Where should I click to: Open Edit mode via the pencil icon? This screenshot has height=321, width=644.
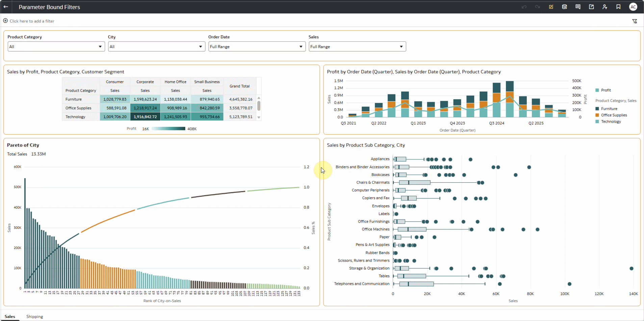[551, 7]
